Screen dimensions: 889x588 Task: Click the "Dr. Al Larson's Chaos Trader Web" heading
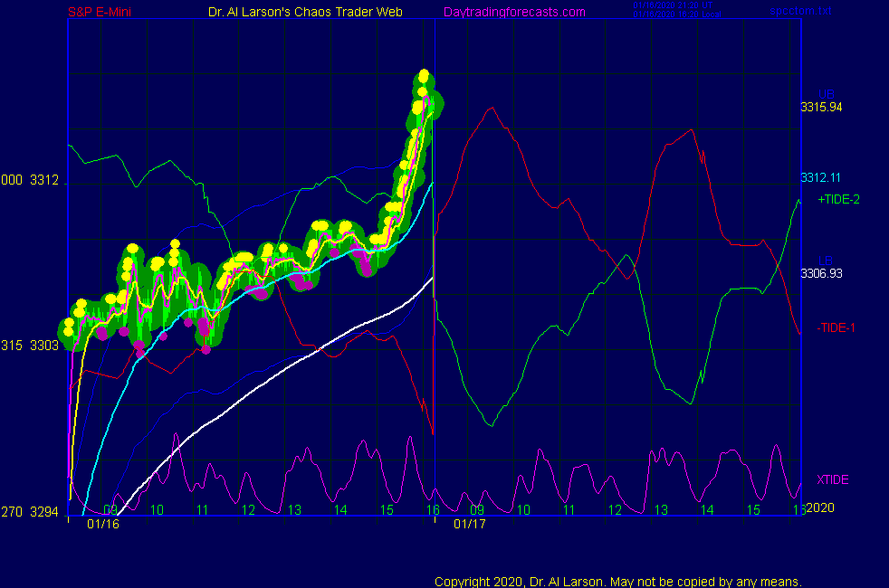tap(305, 12)
